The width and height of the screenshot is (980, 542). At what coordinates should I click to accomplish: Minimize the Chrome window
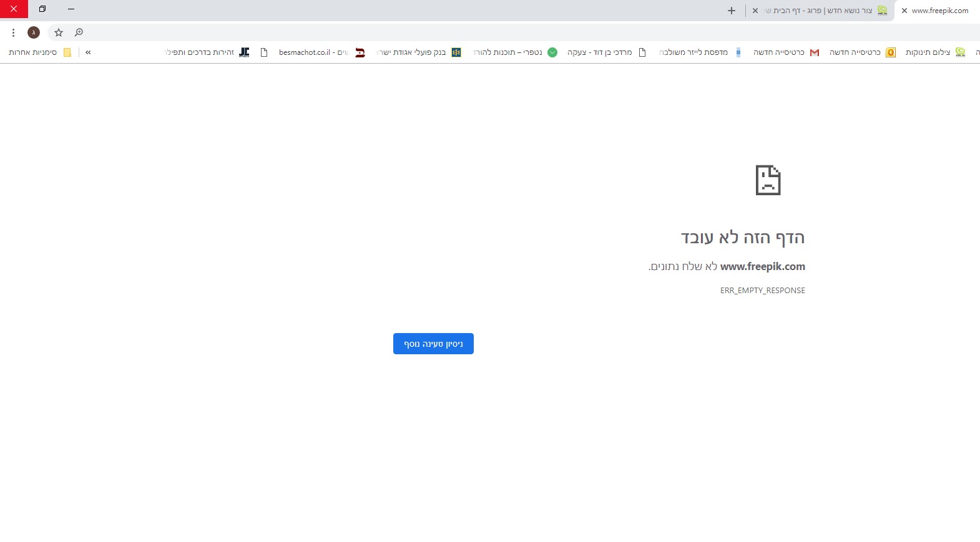(x=71, y=9)
